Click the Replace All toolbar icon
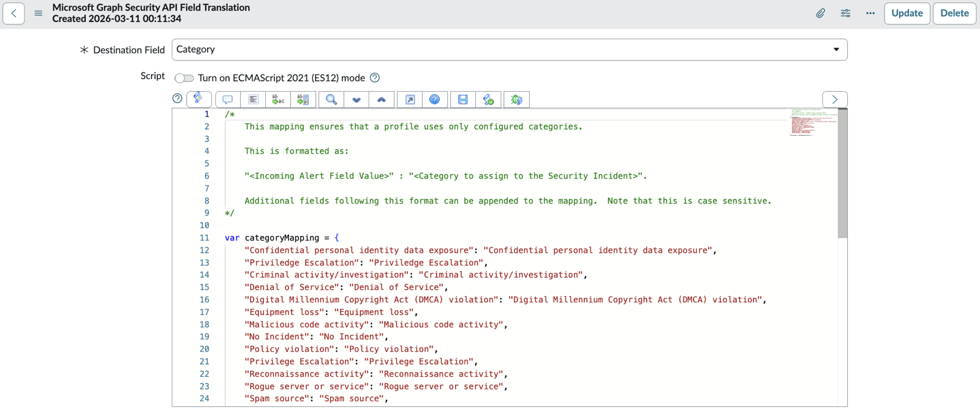980x416 pixels. coord(303,100)
